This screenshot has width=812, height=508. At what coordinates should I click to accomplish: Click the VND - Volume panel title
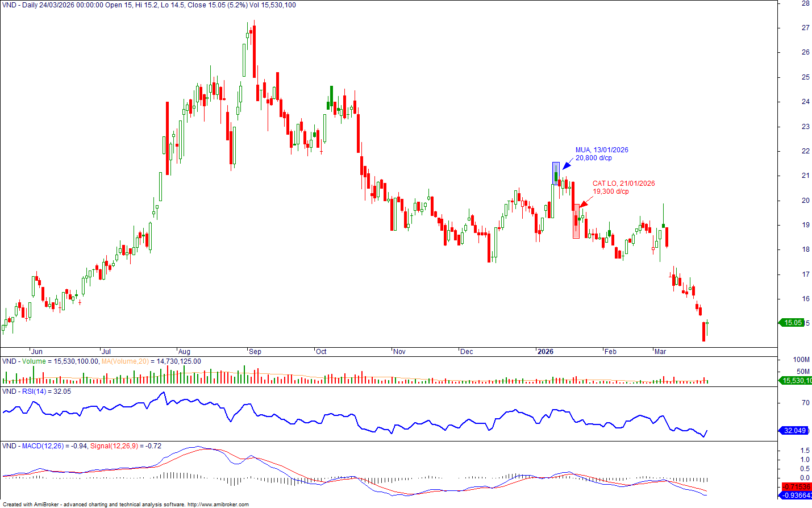(23, 361)
